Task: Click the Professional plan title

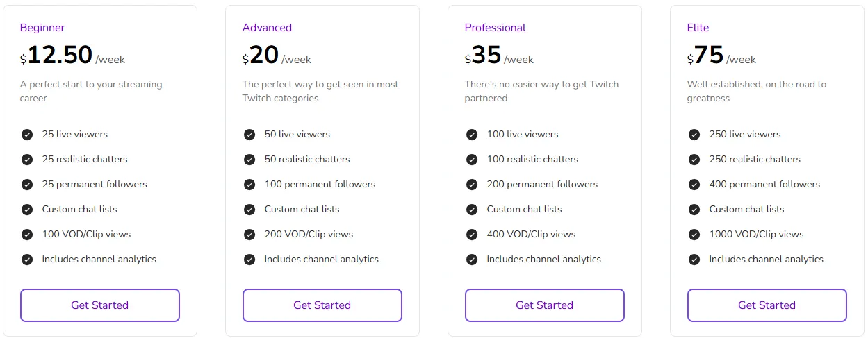Action: pyautogui.click(x=495, y=28)
